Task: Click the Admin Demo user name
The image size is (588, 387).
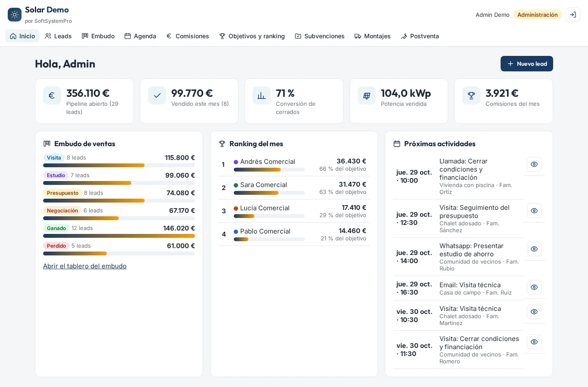Action: [492, 15]
